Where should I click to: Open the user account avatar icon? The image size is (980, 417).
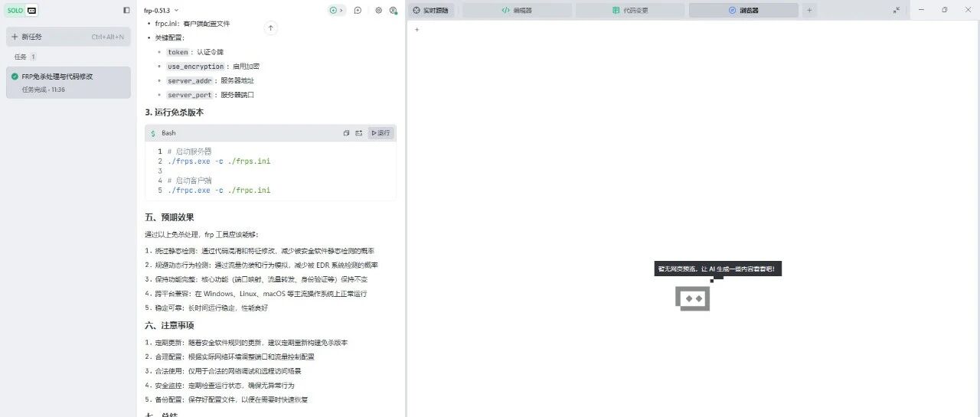point(393,11)
